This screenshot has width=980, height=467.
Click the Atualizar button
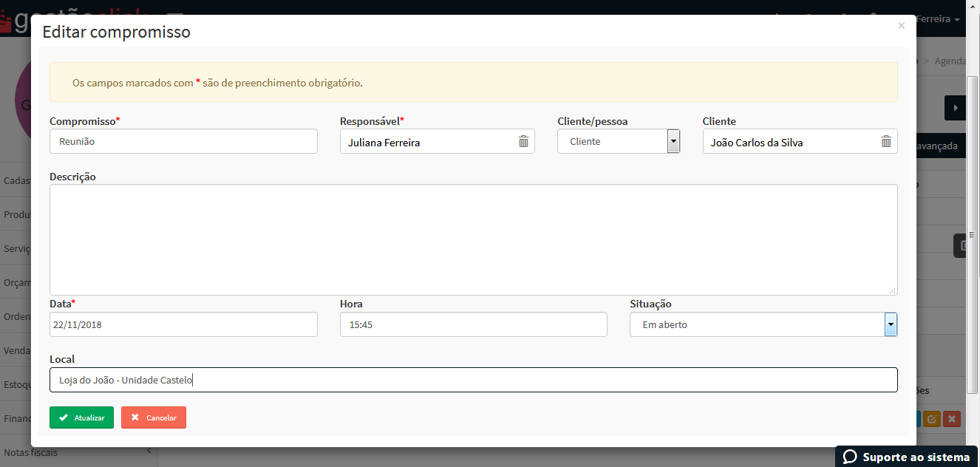(81, 417)
